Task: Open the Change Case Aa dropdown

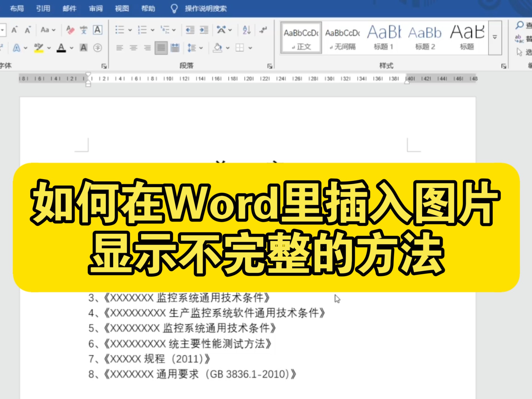Action: (x=48, y=30)
